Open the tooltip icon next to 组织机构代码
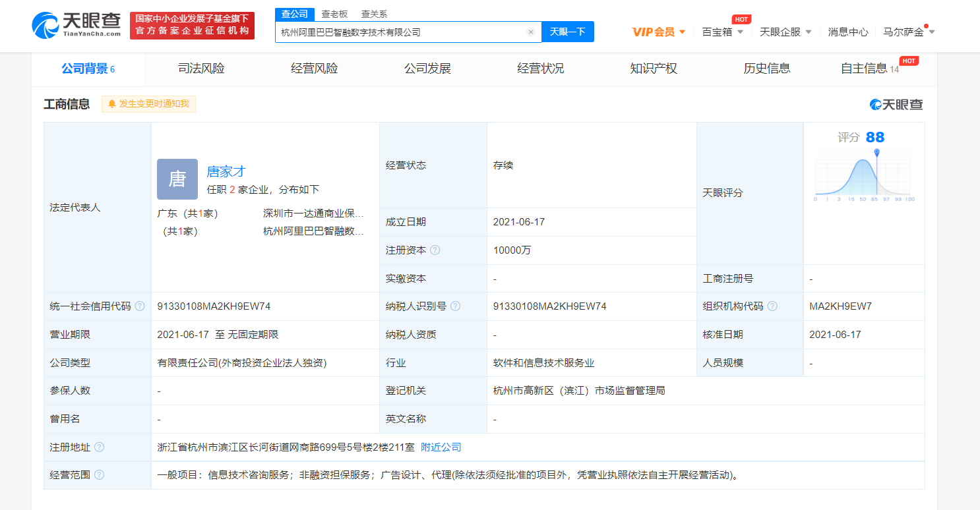Viewport: 980px width, 510px height. point(774,306)
